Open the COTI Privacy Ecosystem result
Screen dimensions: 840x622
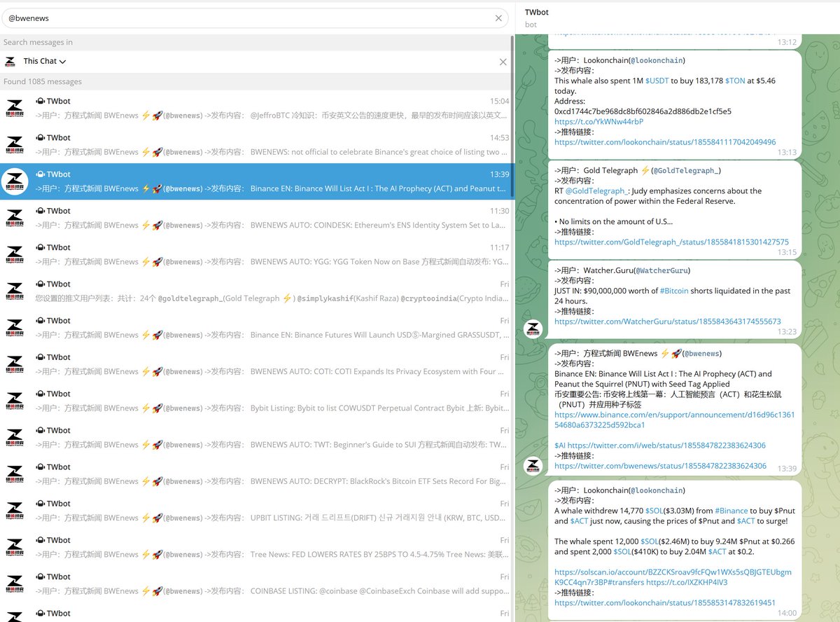click(x=257, y=364)
